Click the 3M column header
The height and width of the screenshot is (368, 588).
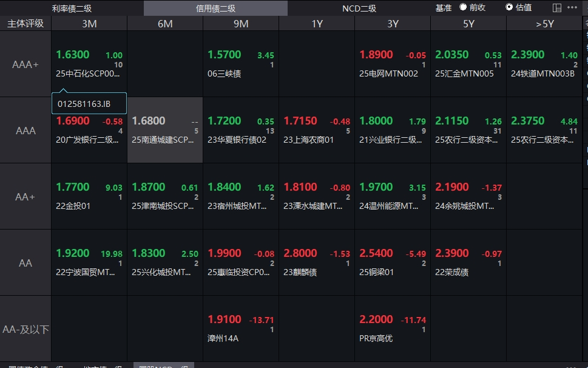[x=89, y=24]
